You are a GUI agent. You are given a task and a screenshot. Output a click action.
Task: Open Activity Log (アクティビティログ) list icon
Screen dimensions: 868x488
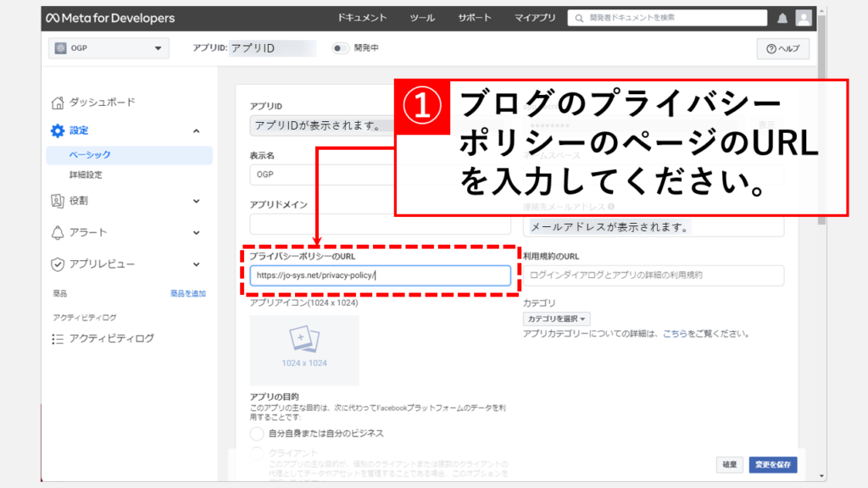[x=58, y=339]
